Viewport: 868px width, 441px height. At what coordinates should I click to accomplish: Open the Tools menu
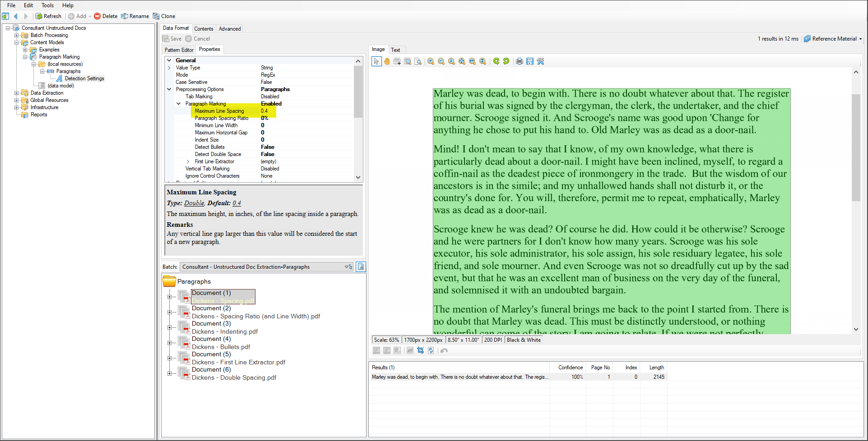click(47, 5)
